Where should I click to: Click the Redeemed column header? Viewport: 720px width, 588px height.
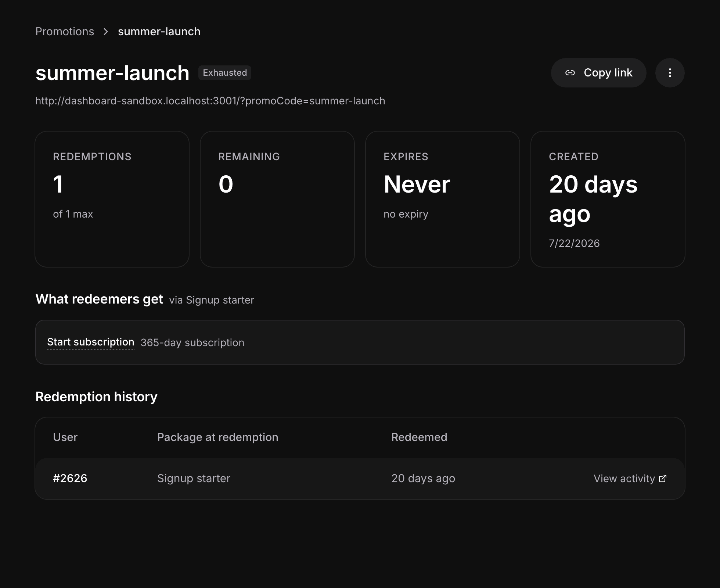click(x=419, y=437)
